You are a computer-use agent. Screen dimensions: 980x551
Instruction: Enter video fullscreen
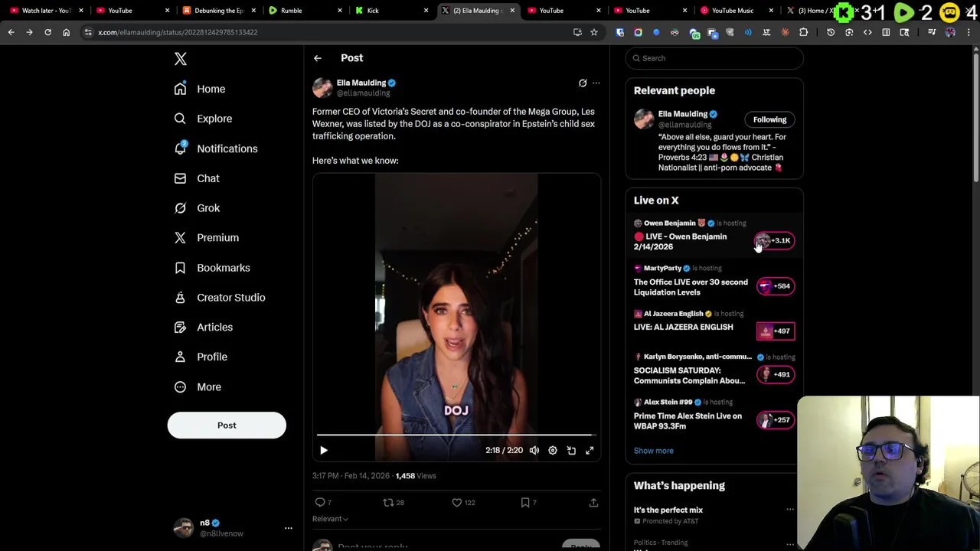coord(590,451)
